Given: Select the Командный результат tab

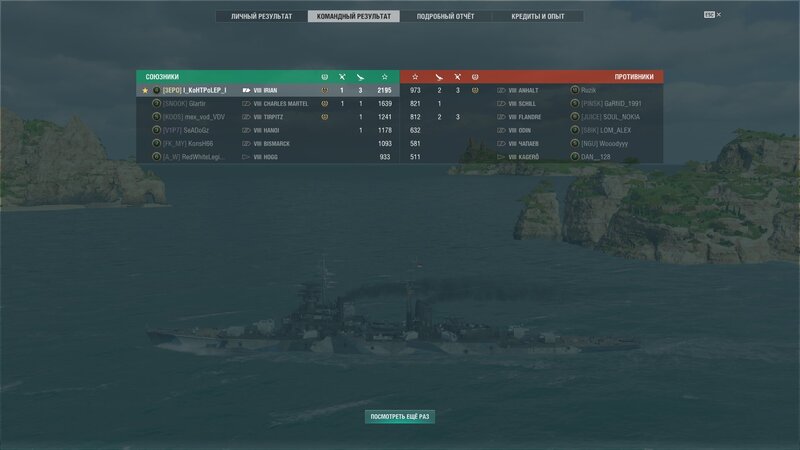Looking at the screenshot, I should point(354,16).
